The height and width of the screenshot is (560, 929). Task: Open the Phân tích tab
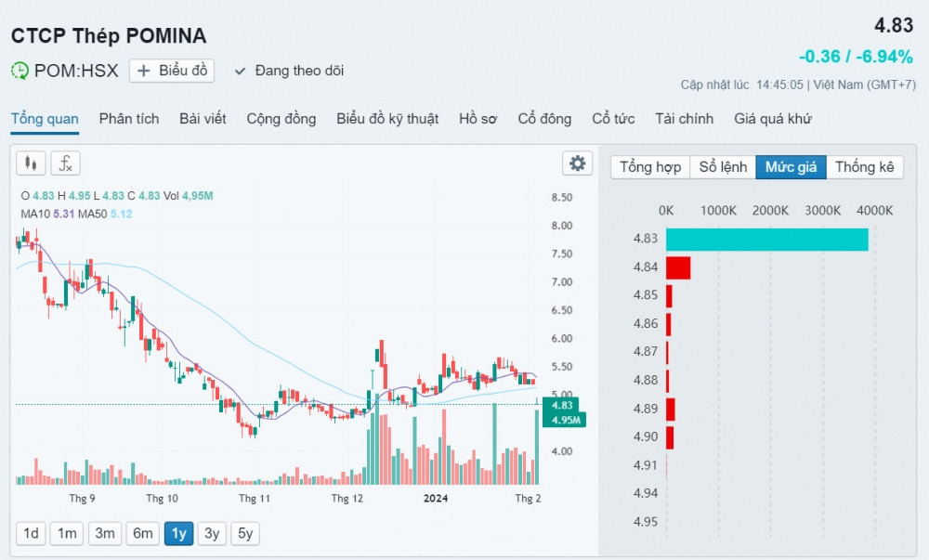click(129, 119)
